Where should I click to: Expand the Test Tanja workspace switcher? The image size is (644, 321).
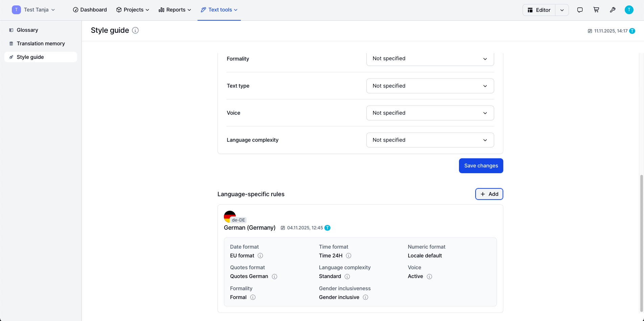coord(33,10)
